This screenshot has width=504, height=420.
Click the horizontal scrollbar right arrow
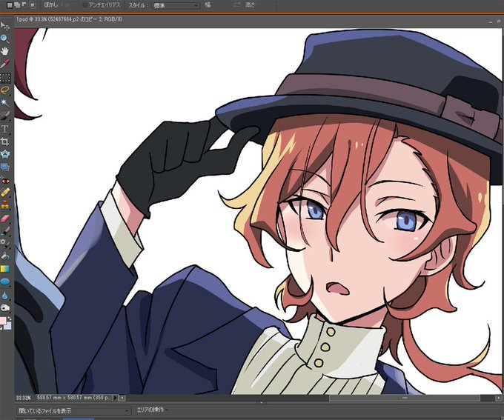pos(499,398)
